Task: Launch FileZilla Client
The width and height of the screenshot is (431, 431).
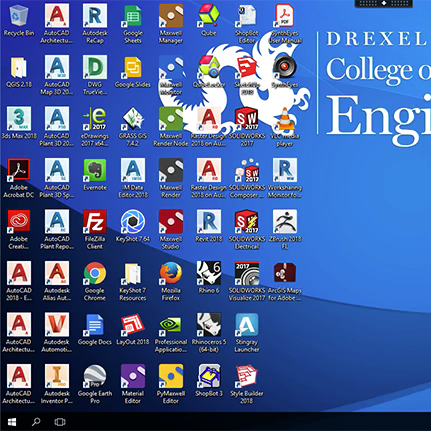Action: (x=95, y=222)
